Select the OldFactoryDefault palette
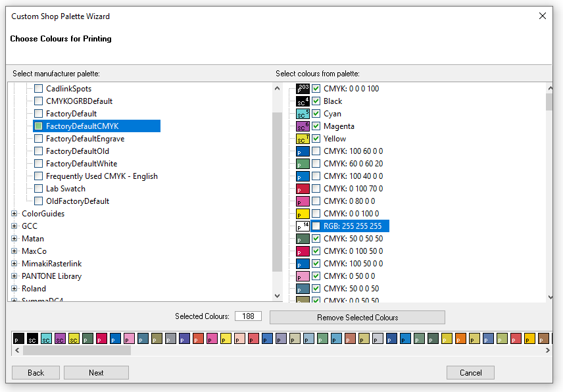 click(78, 201)
